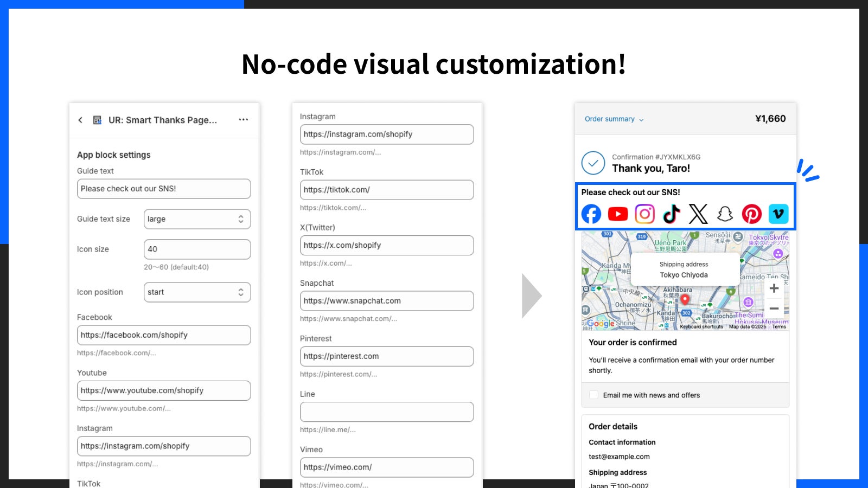This screenshot has height=488, width=868.
Task: Click the Icon size input field
Action: click(197, 249)
